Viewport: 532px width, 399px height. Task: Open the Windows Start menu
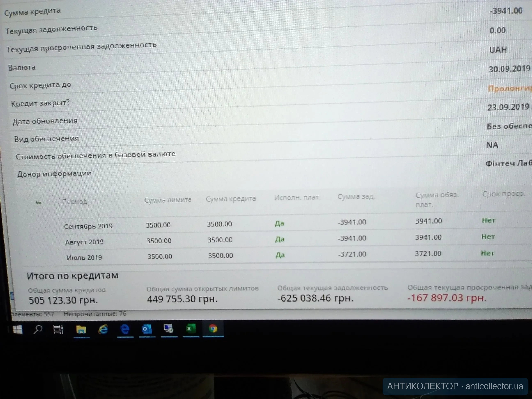click(17, 329)
